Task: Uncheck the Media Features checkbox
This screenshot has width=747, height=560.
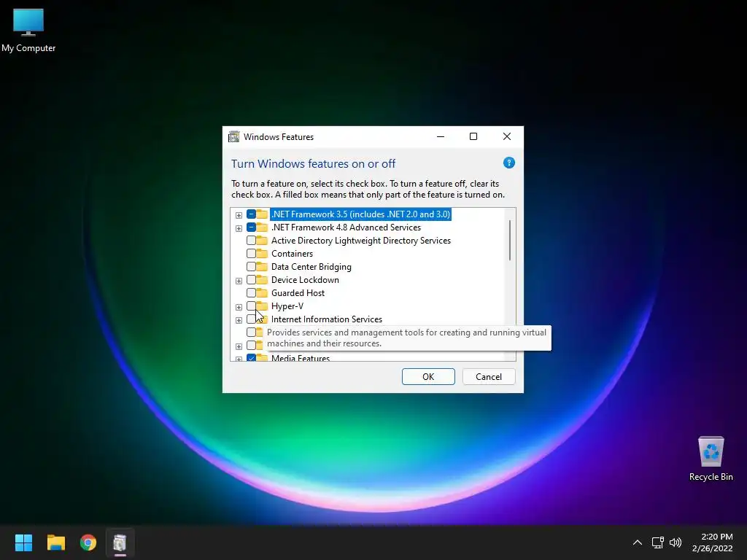Action: pos(251,357)
